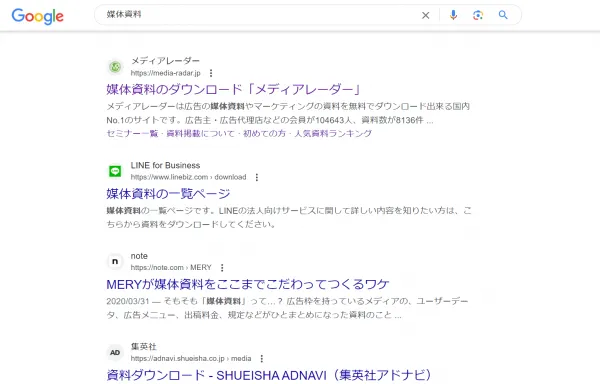600x384 pixels.
Task: Open the three-dot menu next to linebiz.com URL
Action: 257,177
